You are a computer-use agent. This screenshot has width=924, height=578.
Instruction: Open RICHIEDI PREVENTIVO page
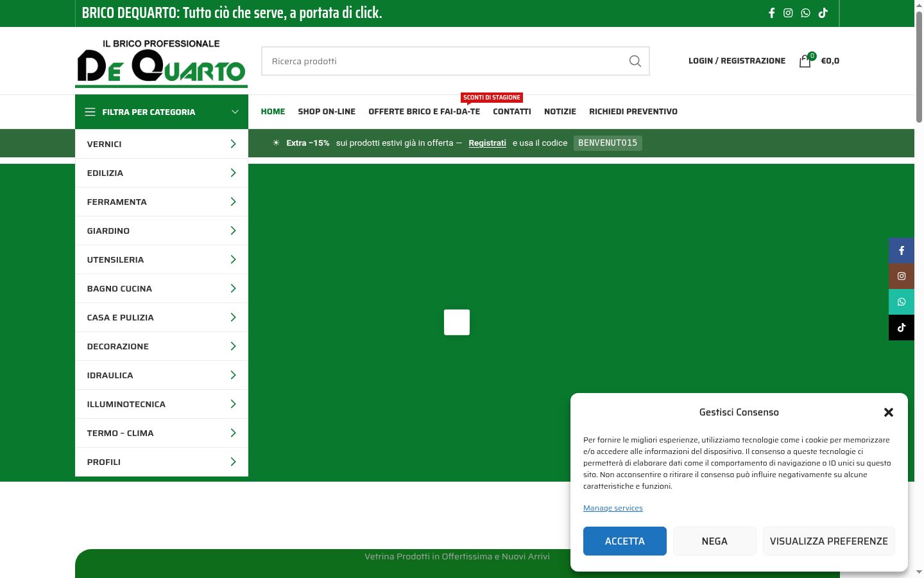coord(633,112)
